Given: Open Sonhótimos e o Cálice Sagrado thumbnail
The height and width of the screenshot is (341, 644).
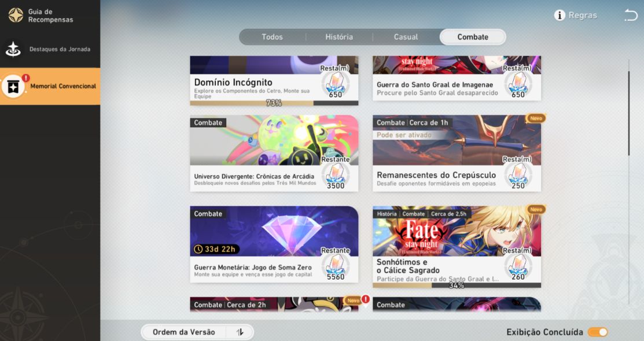Looking at the screenshot, I should (457, 231).
